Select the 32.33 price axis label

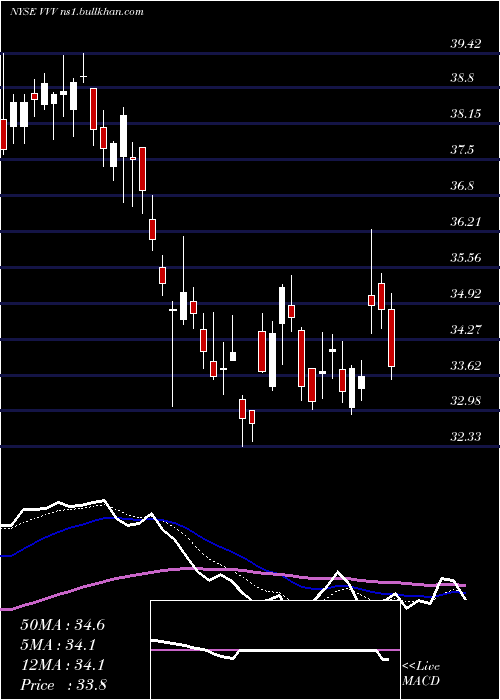point(466,436)
